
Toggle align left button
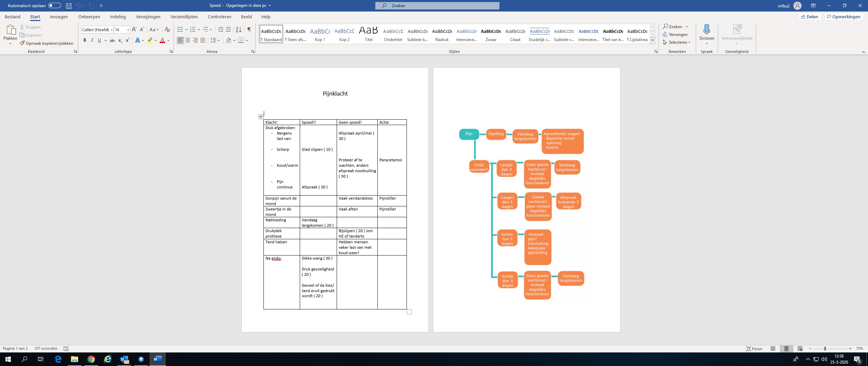point(180,40)
